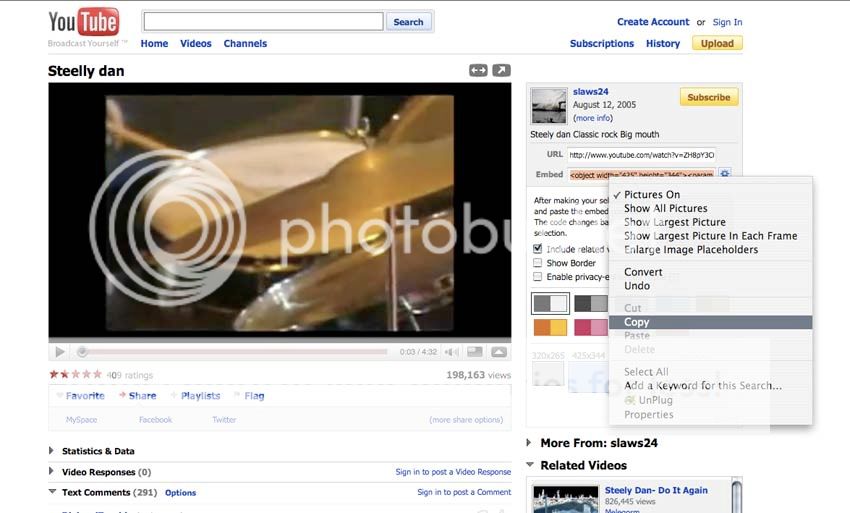Mute the video via speaker icon
This screenshot has height=513, width=850.
tap(451, 352)
